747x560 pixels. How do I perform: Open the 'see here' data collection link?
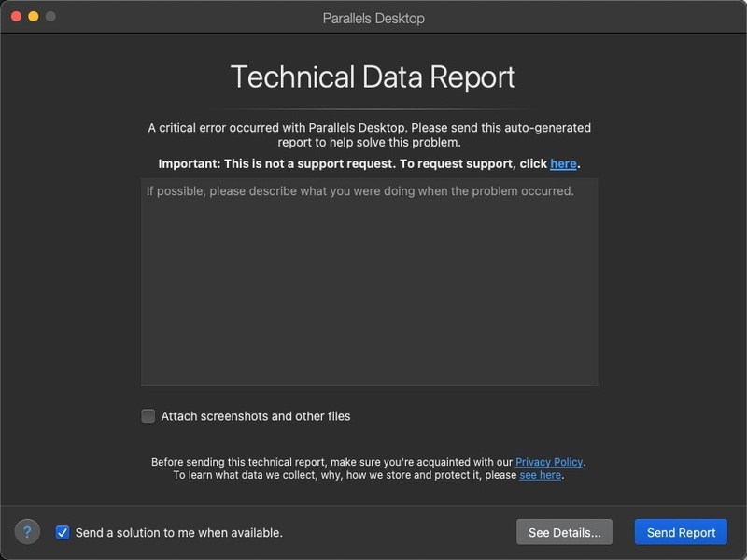(540, 475)
